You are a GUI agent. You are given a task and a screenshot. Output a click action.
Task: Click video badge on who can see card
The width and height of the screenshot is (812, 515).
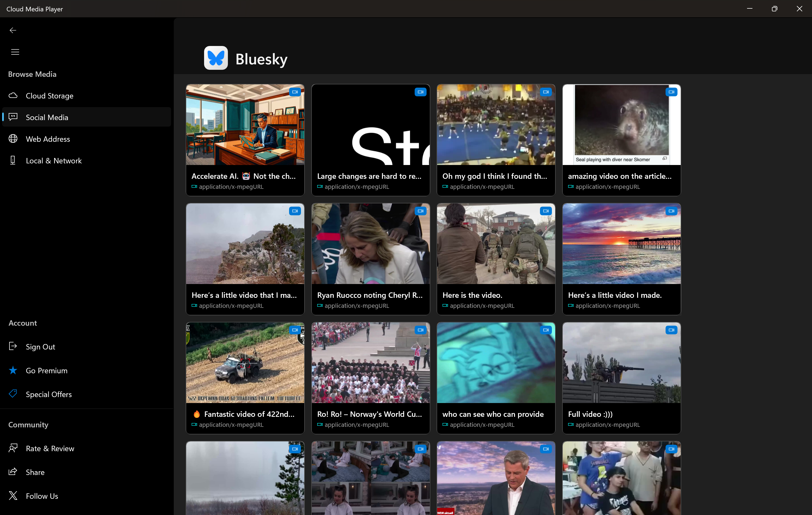(546, 330)
